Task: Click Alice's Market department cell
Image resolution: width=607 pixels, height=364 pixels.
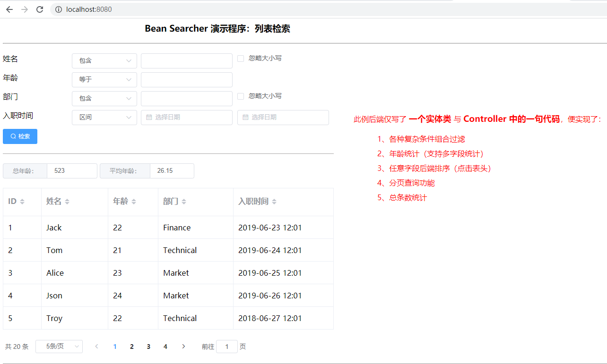Action: [x=196, y=273]
